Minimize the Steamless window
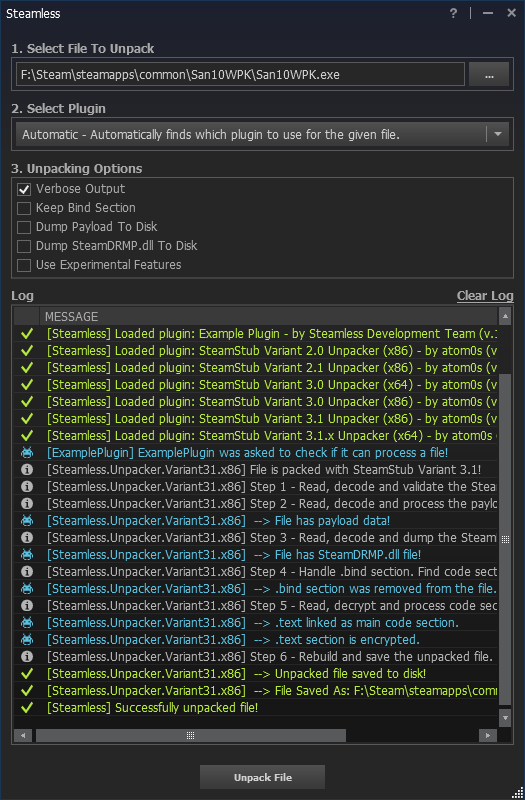The height and width of the screenshot is (800, 525). 488,13
